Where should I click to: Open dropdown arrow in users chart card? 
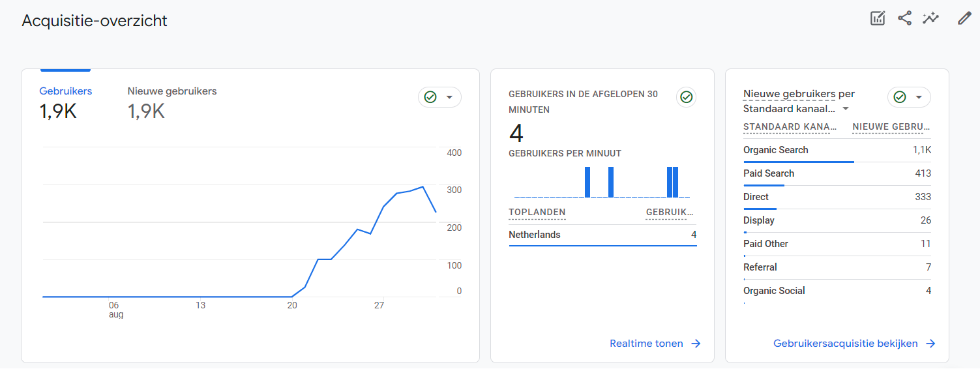(x=449, y=97)
